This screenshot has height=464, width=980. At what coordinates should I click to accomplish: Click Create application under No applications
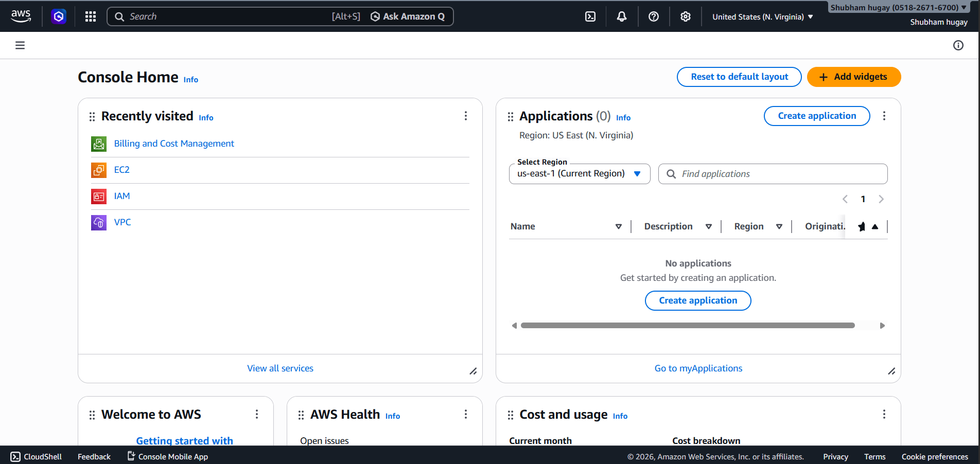point(698,300)
